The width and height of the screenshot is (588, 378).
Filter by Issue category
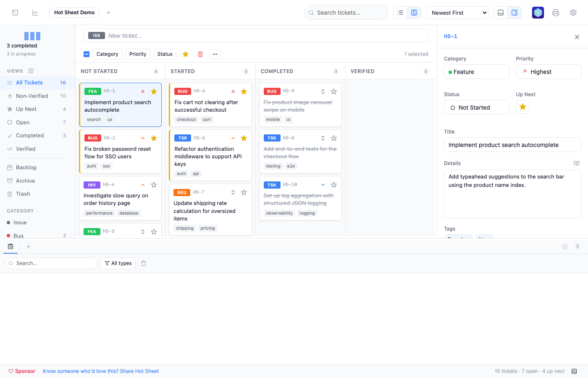pos(37,223)
